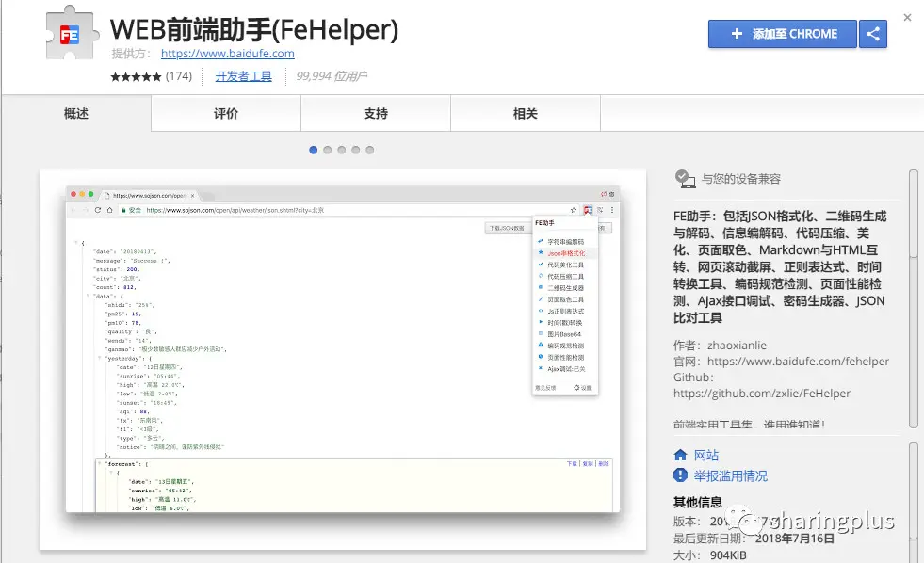Click the 与您的设备兼容 text
Screen dimensions: 924x563
(740, 179)
